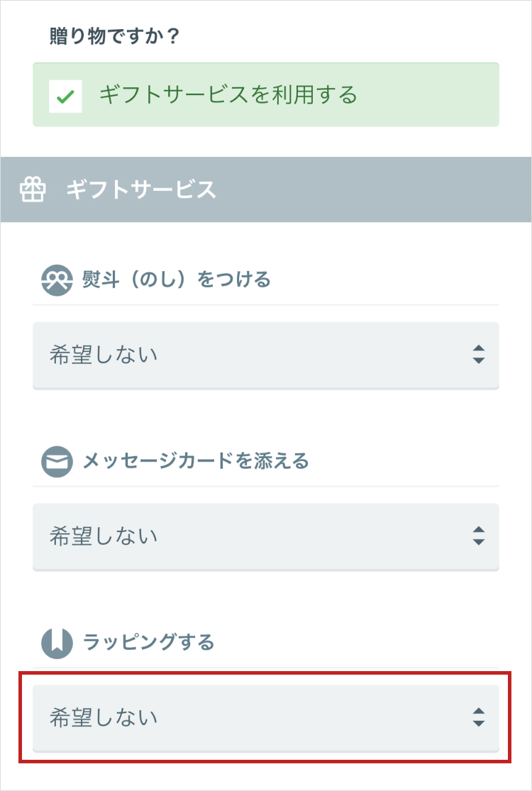Click up-down arrows on message card dropdown

pos(479,536)
